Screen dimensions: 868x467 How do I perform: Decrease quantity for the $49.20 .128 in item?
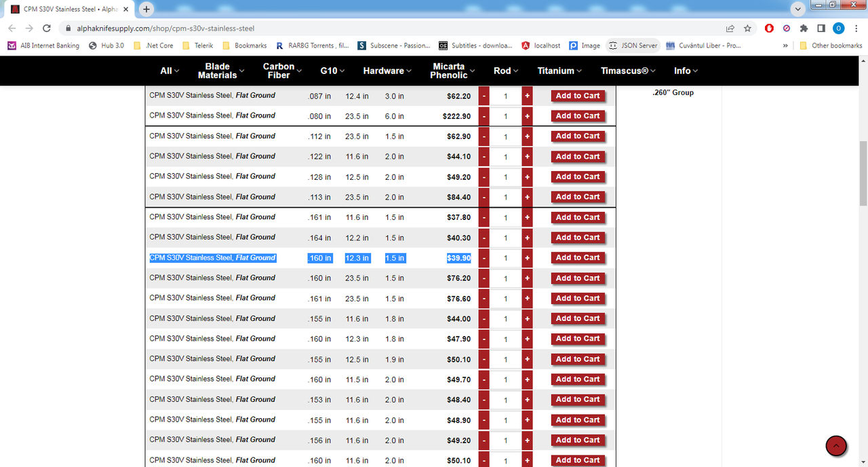(484, 177)
